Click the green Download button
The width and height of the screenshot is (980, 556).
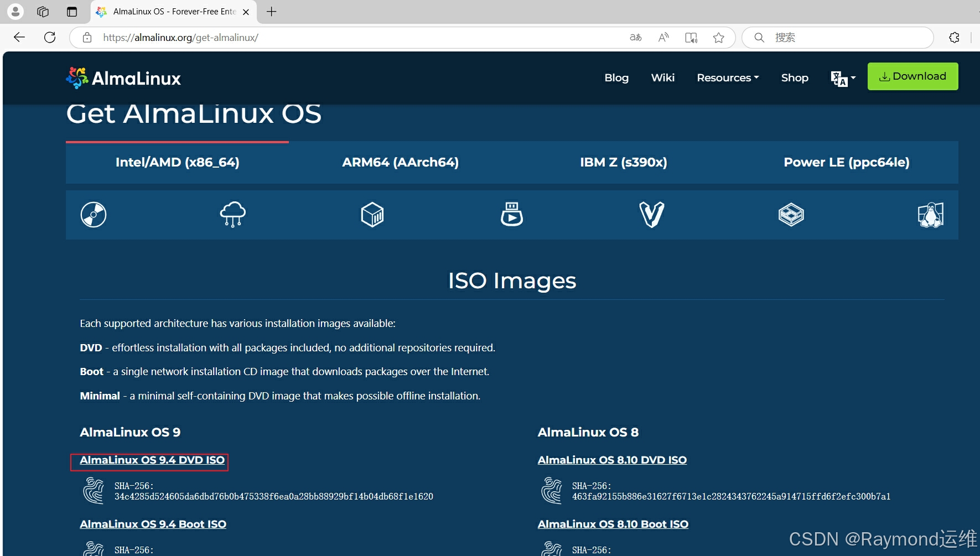pos(912,76)
